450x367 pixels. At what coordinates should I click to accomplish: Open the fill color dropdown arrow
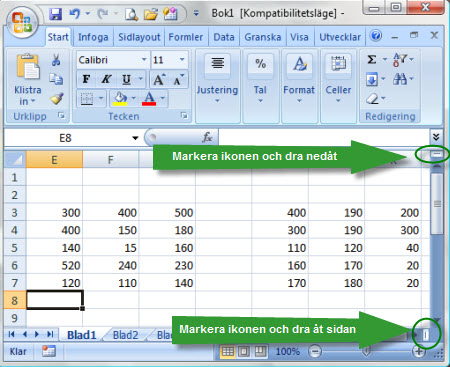click(134, 98)
